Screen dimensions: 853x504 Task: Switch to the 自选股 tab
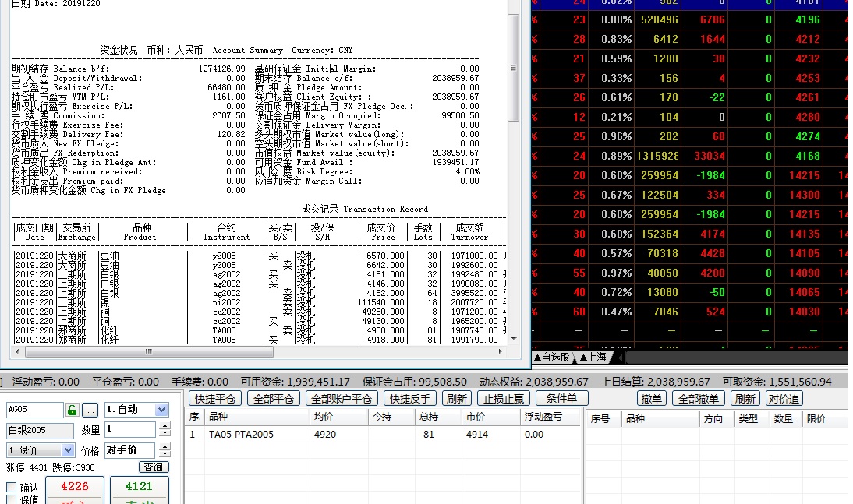point(552,358)
